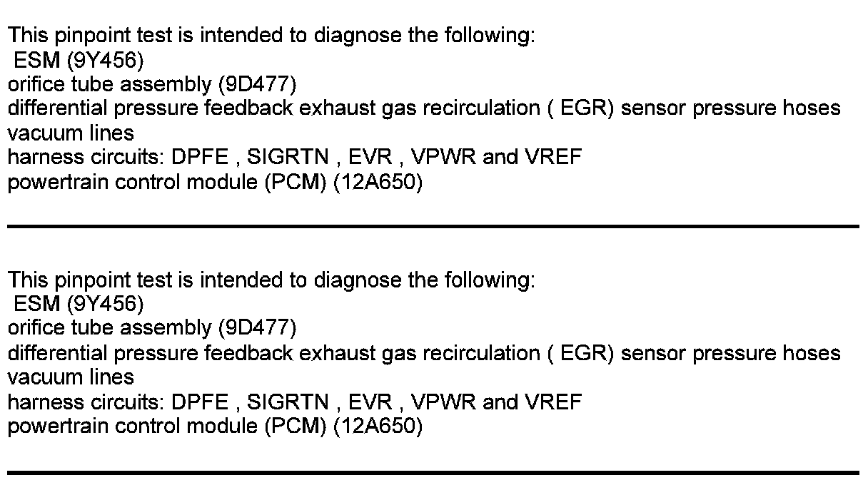Image resolution: width=868 pixels, height=485 pixels.
Task: Click the first paragraph's heading sentence
Action: [271, 35]
